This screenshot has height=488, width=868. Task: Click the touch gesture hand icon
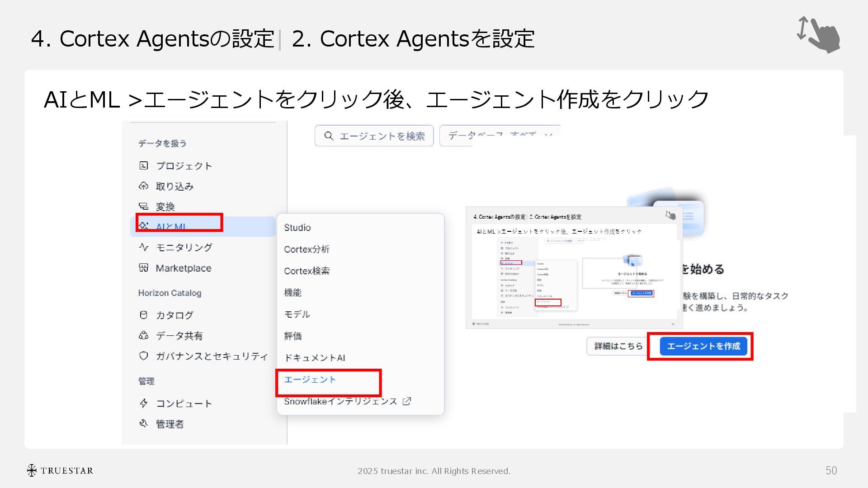click(819, 35)
